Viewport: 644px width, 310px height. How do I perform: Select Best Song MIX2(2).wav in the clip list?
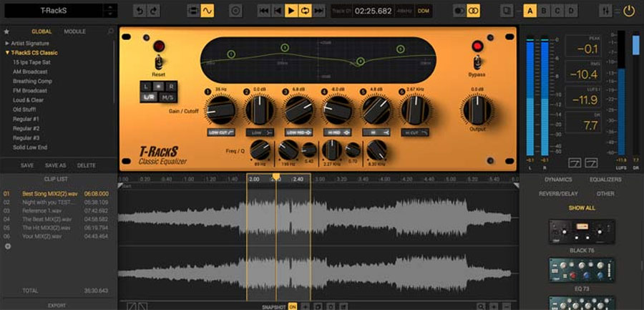click(x=56, y=193)
